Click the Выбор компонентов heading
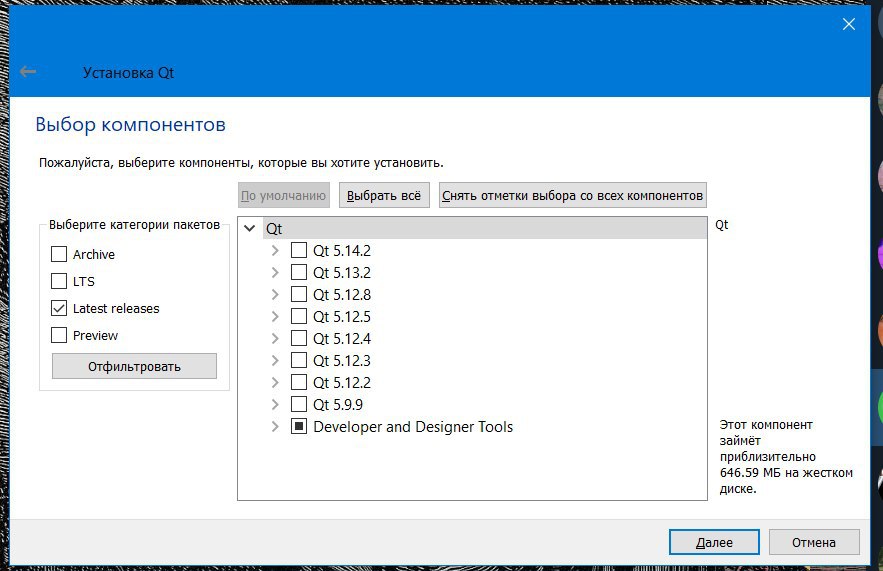Viewport: 883px width, 571px height. 130,124
